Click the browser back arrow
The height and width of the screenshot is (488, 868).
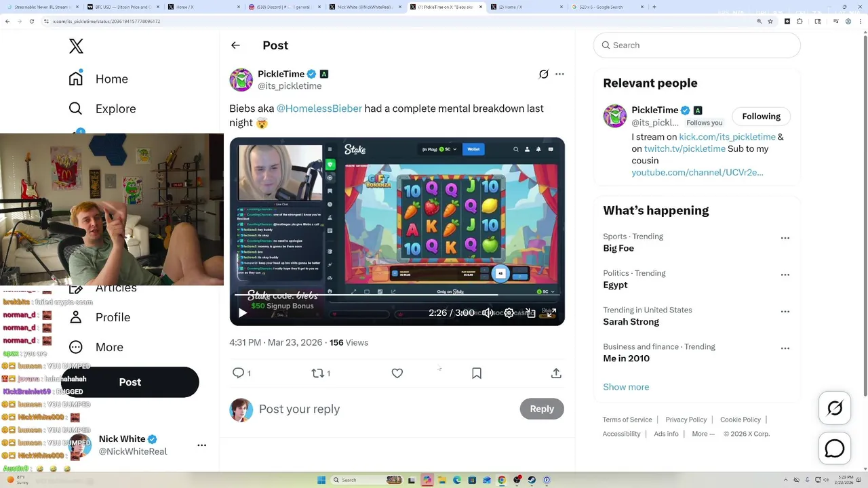(7, 21)
